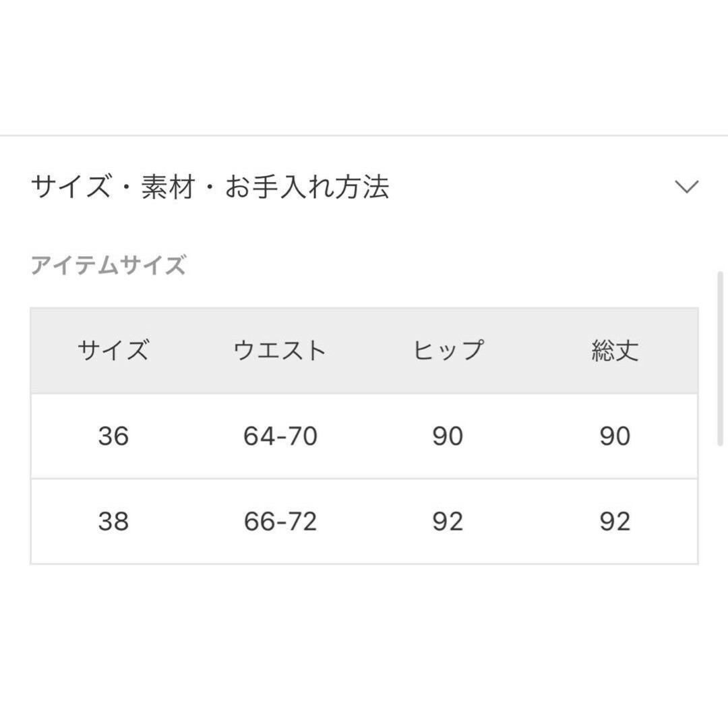The image size is (728, 728).
Task: Click the word お手入れ方法 in title
Action: point(307,187)
